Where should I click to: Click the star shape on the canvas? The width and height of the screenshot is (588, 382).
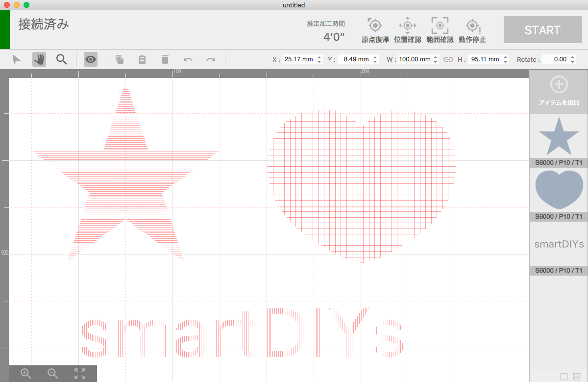126,172
